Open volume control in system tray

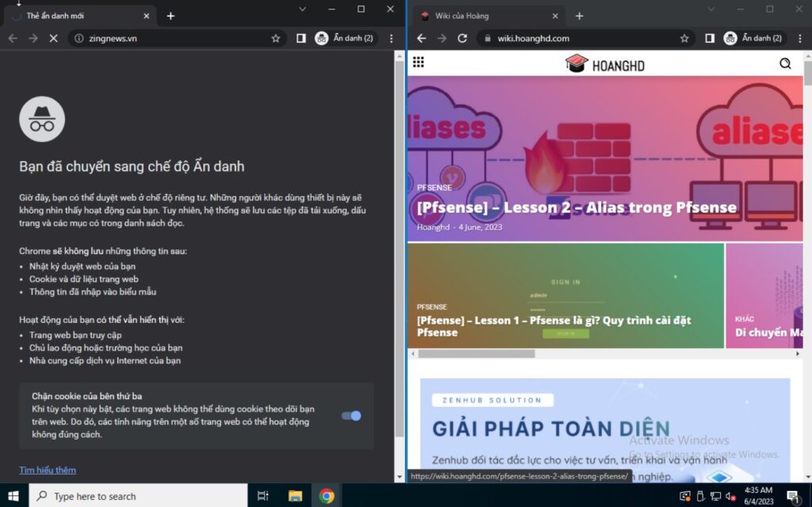tap(730, 496)
